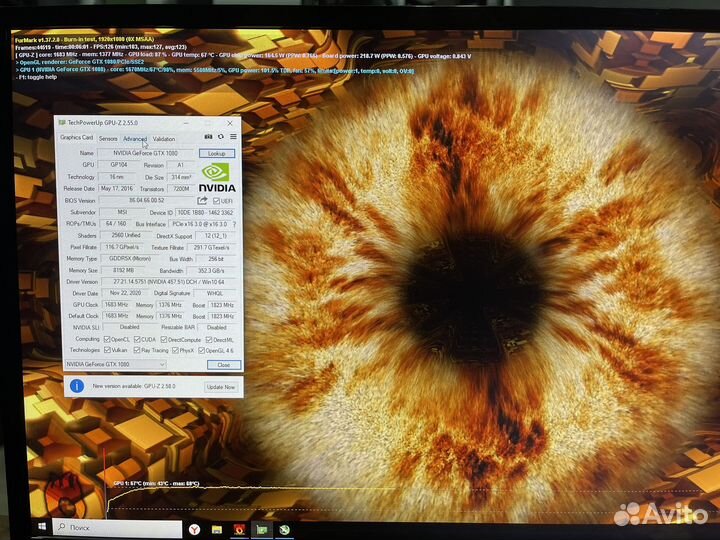Click the Update Now button
Image resolution: width=720 pixels, height=540 pixels.
(221, 387)
